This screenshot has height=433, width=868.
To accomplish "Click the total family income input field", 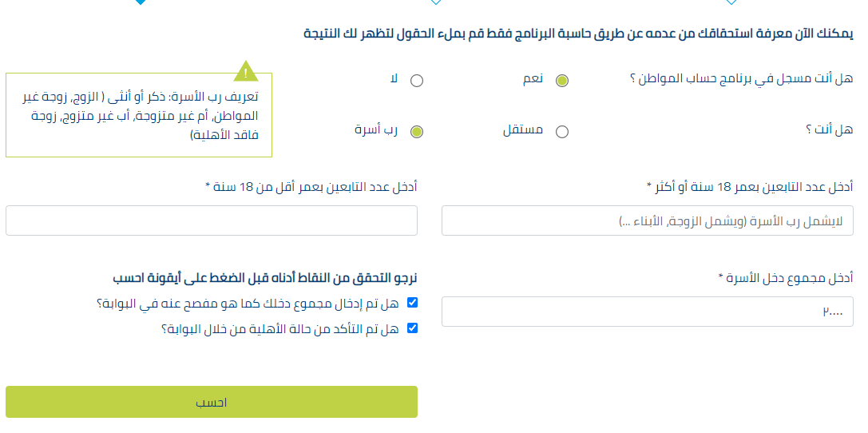I will coord(647,312).
